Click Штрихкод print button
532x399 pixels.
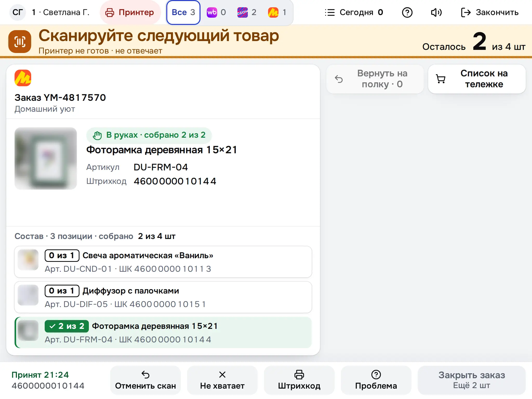[299, 380]
